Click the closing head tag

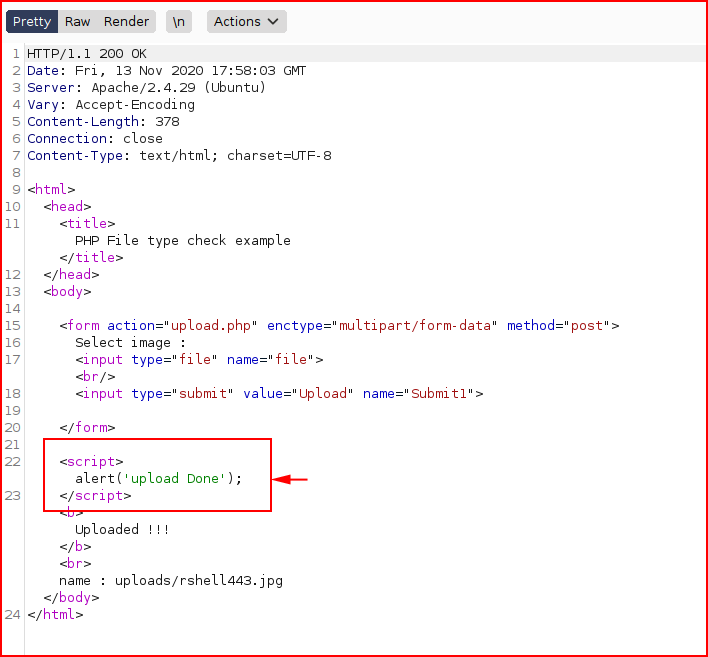(x=71, y=275)
